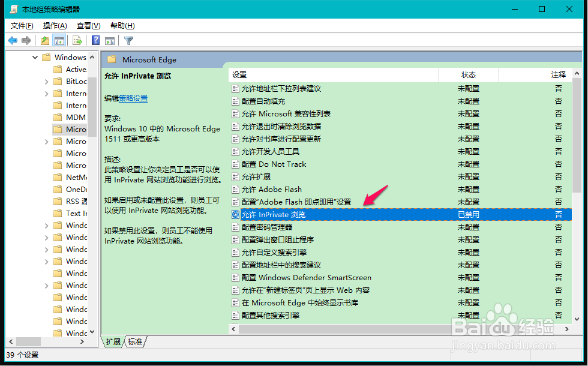588x366 pixels.
Task: Select 在 Microsoft Edge 中始终显示书库 policy
Action: coord(300,303)
